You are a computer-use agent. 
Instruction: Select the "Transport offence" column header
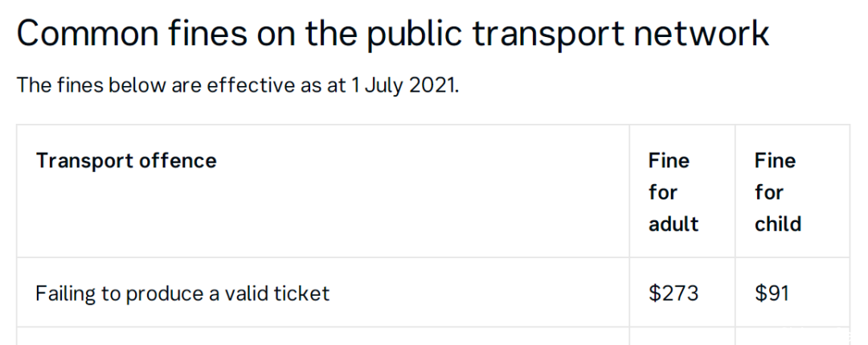tap(126, 161)
